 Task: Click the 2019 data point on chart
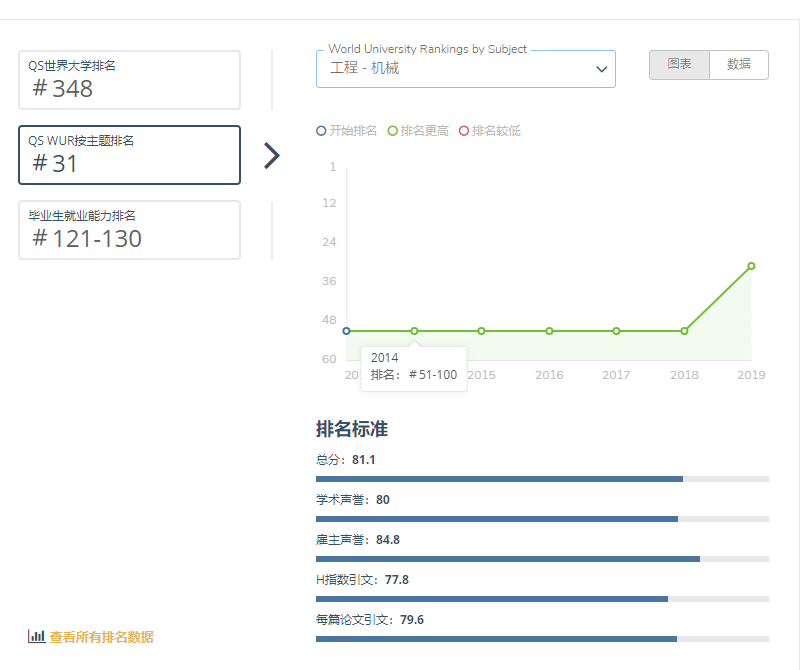(751, 266)
